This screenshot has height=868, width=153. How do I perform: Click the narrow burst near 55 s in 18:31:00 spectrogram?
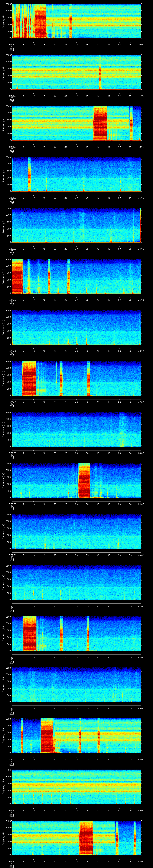pyautogui.click(x=131, y=123)
